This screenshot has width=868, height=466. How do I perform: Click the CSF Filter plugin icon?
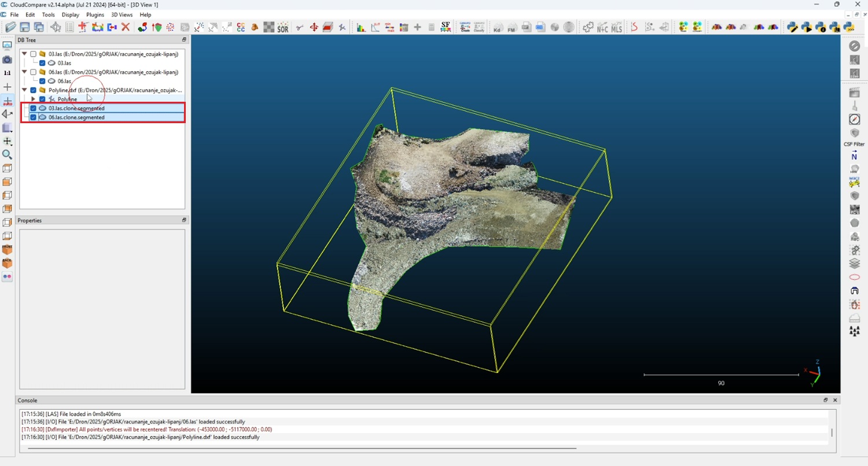pos(854,134)
